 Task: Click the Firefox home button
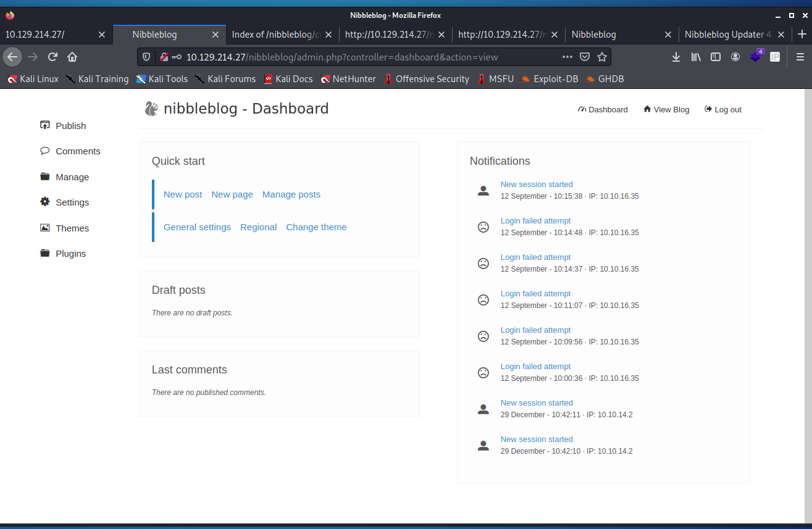(x=72, y=57)
